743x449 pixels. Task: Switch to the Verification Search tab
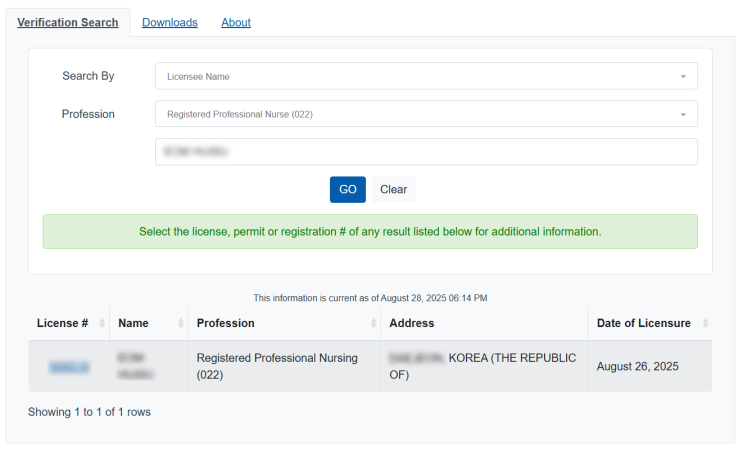pos(67,22)
